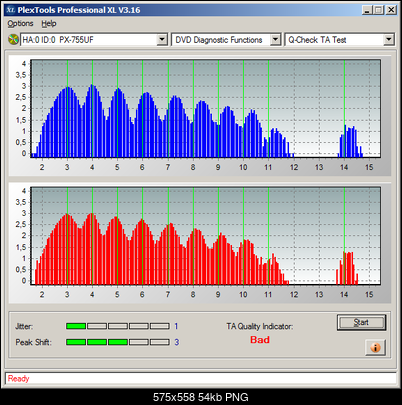Click the red histogram chart

(x=205, y=236)
